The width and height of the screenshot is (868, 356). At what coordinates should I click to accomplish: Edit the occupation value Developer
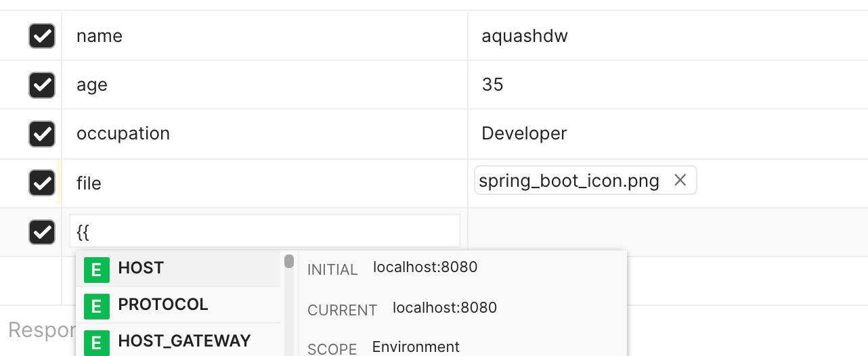[x=524, y=134]
